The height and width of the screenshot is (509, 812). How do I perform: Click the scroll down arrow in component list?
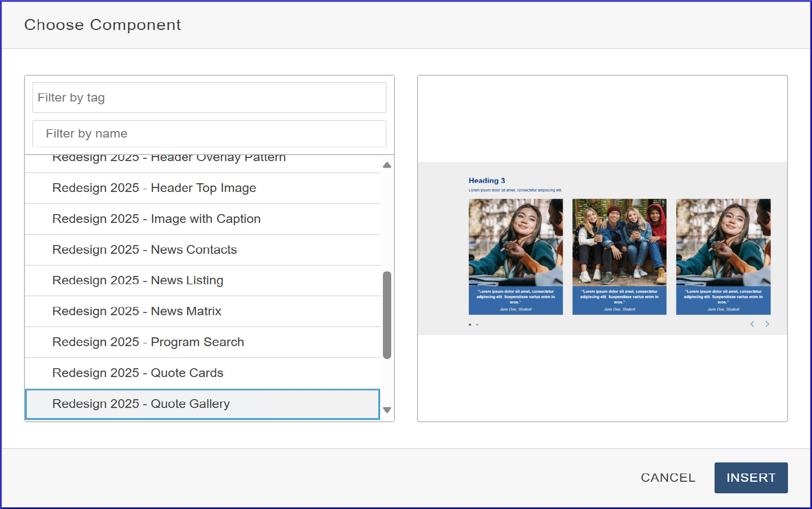point(387,410)
